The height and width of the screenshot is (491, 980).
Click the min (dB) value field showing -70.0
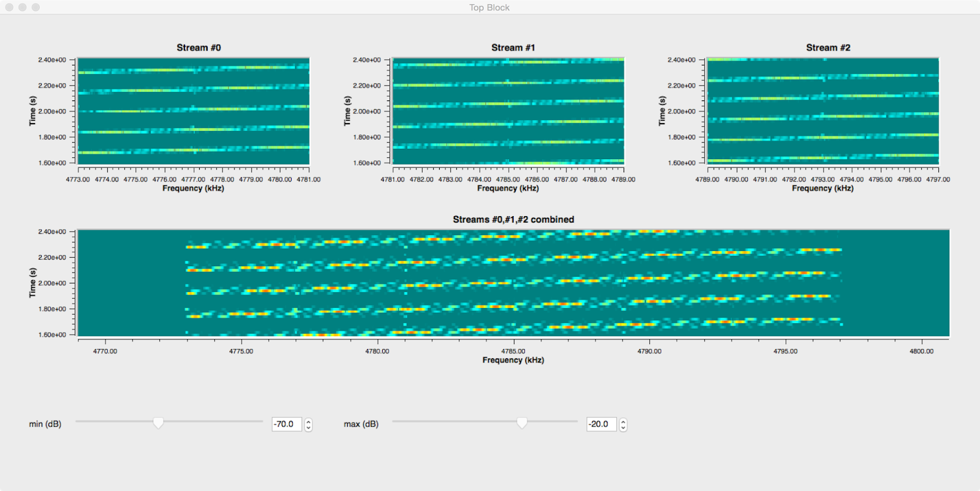[x=287, y=424]
